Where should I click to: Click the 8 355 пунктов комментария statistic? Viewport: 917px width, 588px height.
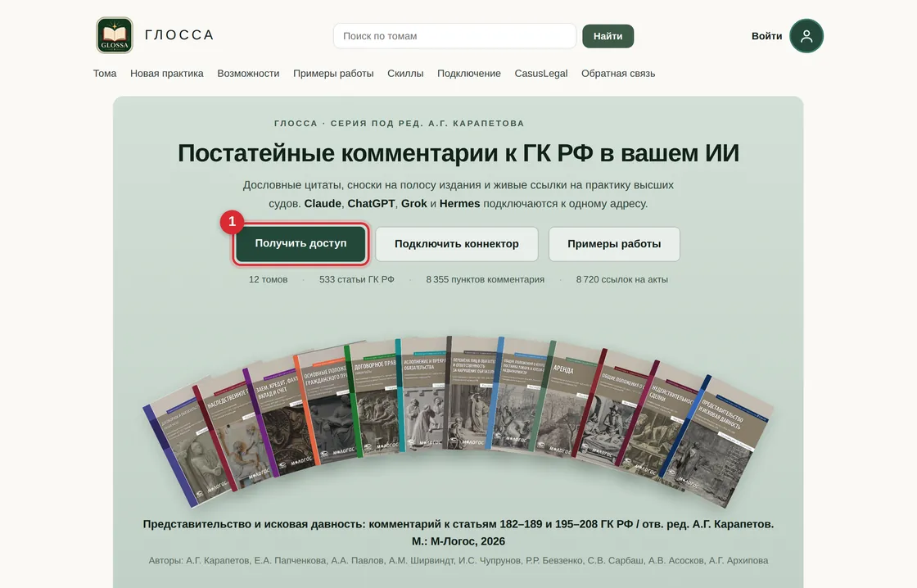click(x=486, y=279)
